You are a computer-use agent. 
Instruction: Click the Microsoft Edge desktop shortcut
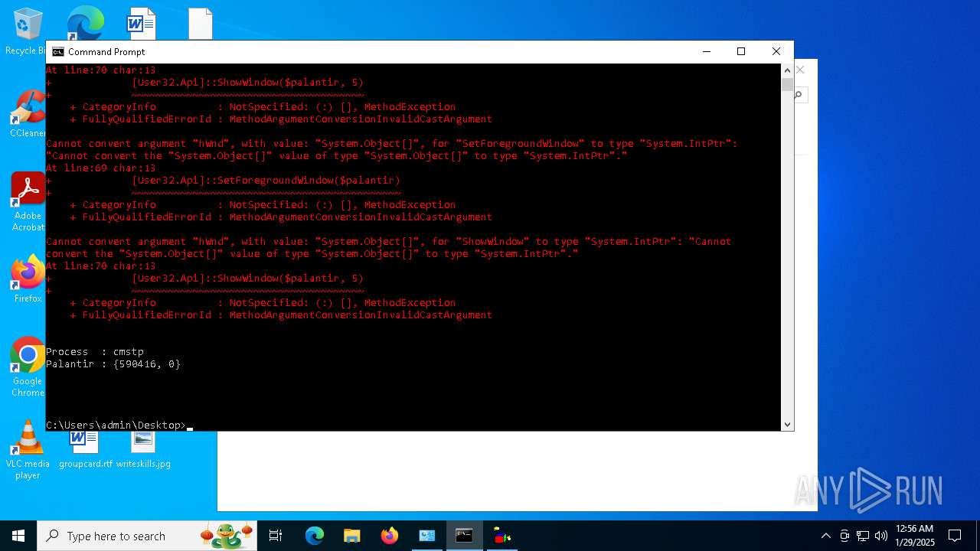point(85,23)
